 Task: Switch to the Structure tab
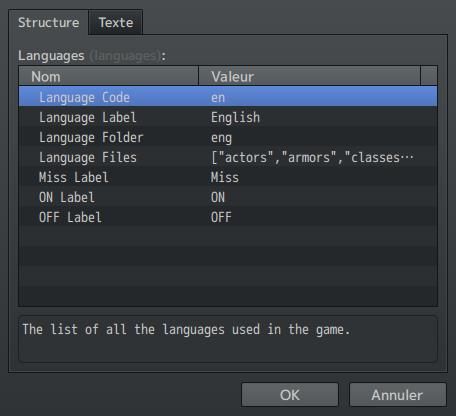click(x=49, y=23)
